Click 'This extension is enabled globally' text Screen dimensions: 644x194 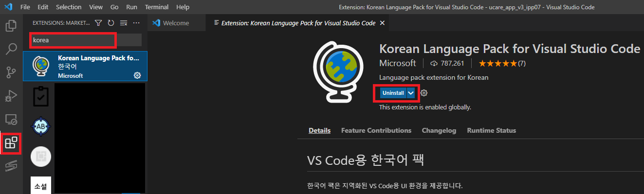425,107
